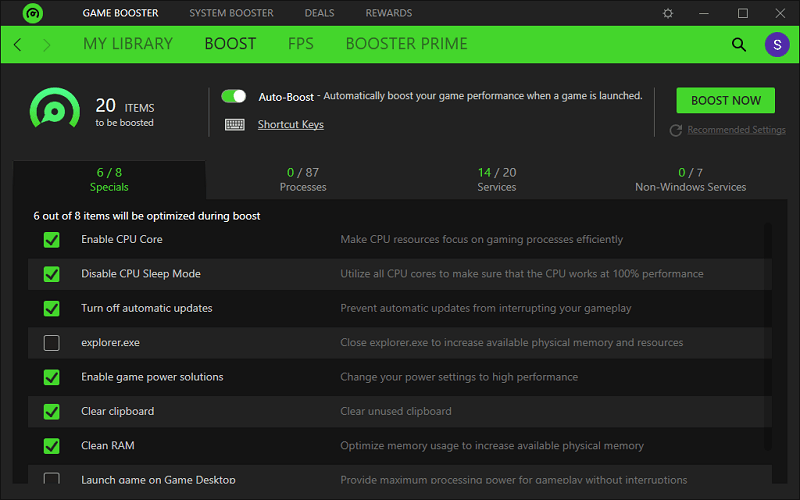Go back using the left arrow
The height and width of the screenshot is (500, 800).
pyautogui.click(x=18, y=45)
